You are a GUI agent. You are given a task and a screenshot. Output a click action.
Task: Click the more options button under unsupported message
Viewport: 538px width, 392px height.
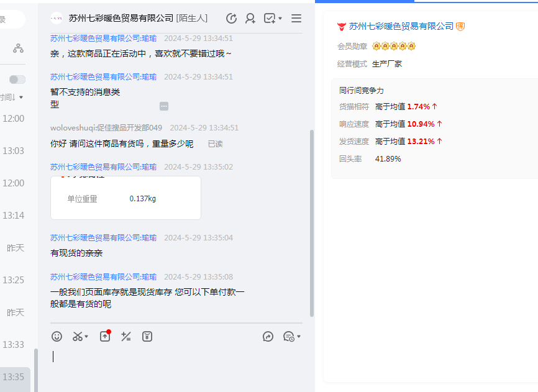(164, 106)
